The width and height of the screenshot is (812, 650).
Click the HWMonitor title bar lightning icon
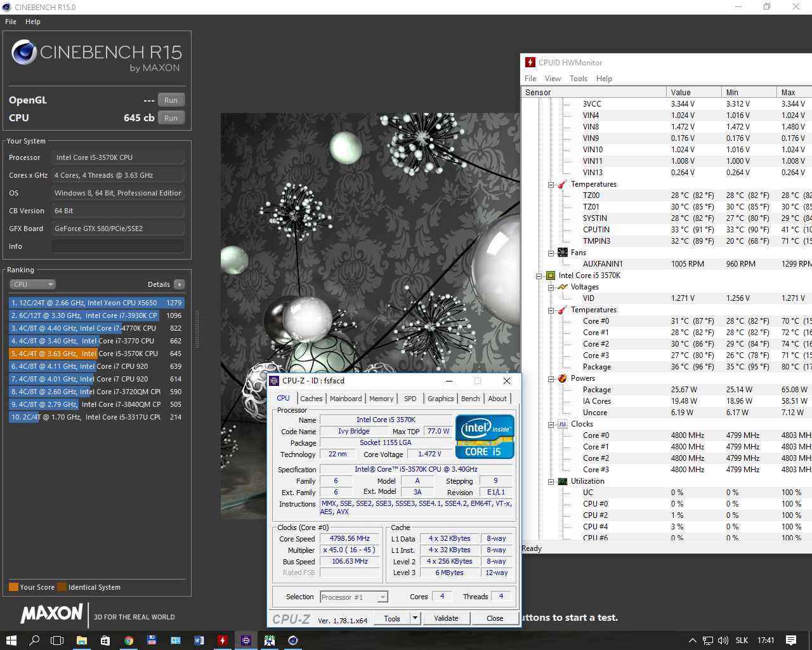point(530,62)
